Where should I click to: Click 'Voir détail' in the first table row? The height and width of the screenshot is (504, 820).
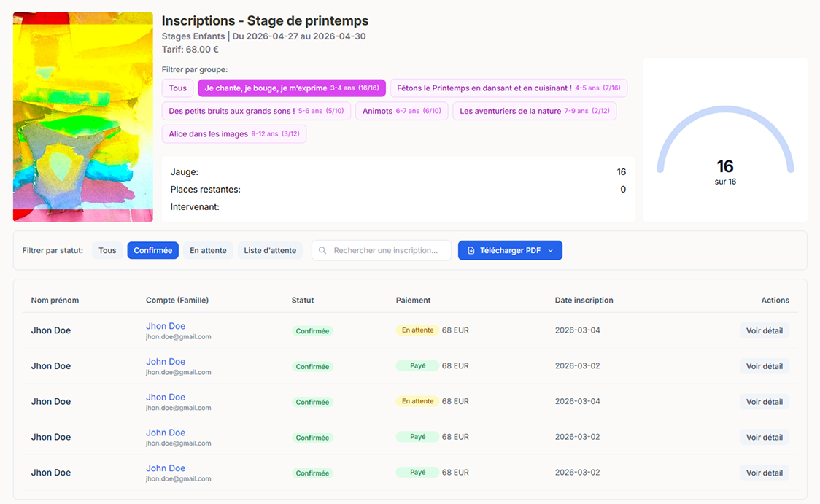click(x=765, y=330)
